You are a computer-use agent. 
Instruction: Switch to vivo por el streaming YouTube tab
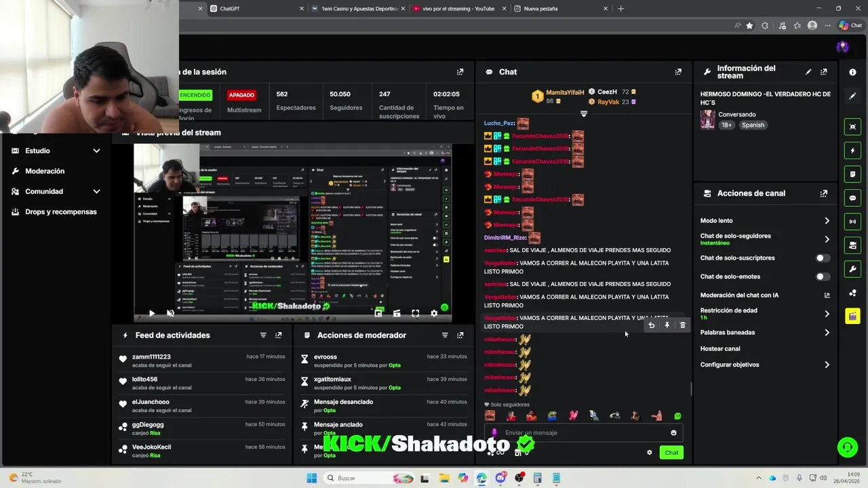(x=459, y=9)
